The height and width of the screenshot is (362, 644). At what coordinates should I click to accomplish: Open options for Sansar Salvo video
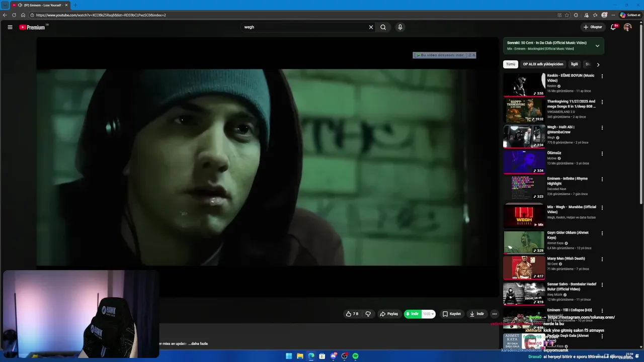coord(602,285)
